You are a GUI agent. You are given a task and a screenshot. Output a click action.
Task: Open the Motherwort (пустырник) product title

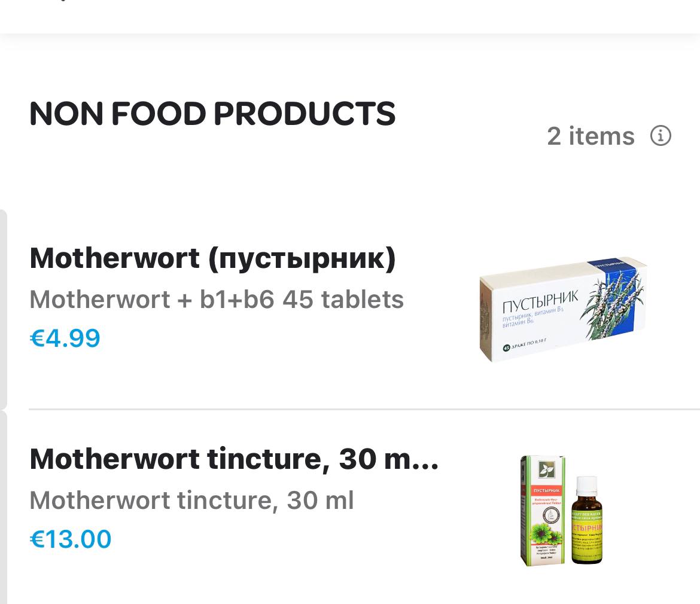point(212,259)
